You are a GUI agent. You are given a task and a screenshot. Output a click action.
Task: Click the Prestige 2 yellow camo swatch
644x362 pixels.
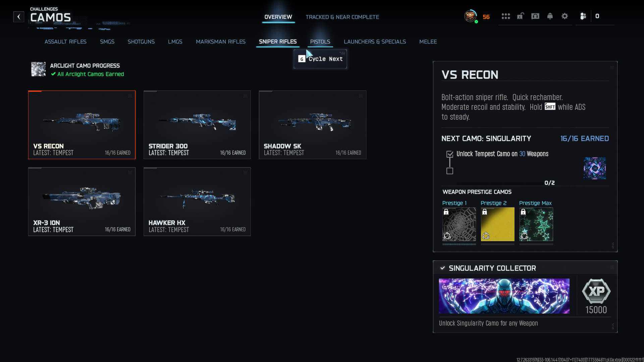(x=497, y=224)
